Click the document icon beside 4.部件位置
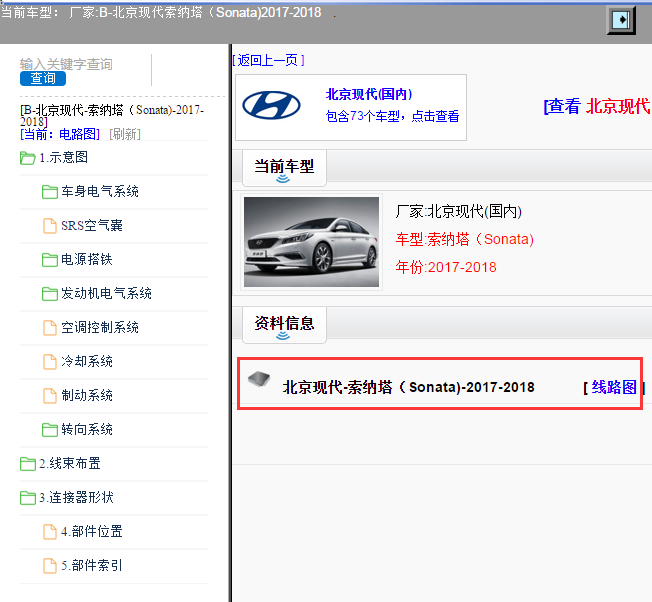Screen dimensions: 652x602 point(50,532)
